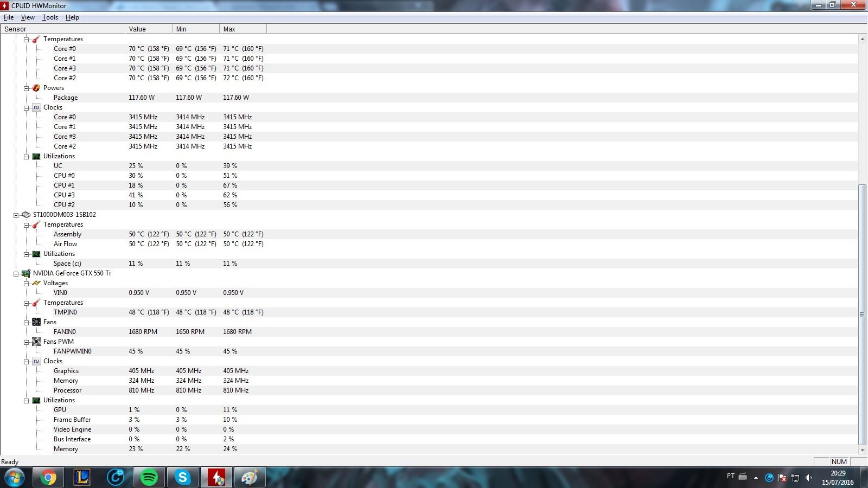Image resolution: width=868 pixels, height=488 pixels.
Task: Click the Fans icon
Action: pyautogui.click(x=36, y=322)
